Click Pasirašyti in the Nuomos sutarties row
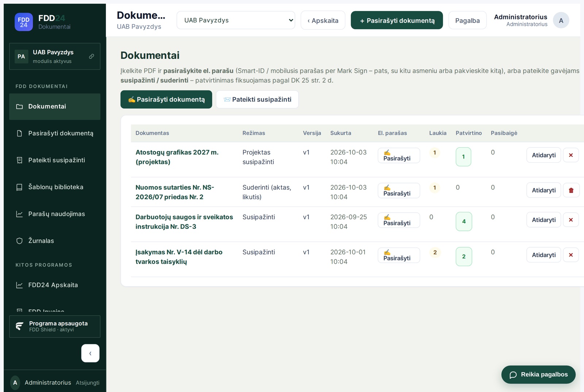Screen dimensions: 584x392 coord(399,190)
